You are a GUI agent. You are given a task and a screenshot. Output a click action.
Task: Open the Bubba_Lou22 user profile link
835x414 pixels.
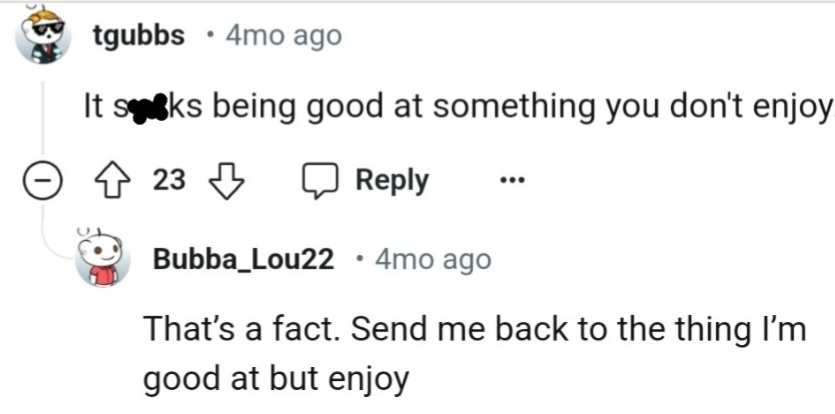243,260
